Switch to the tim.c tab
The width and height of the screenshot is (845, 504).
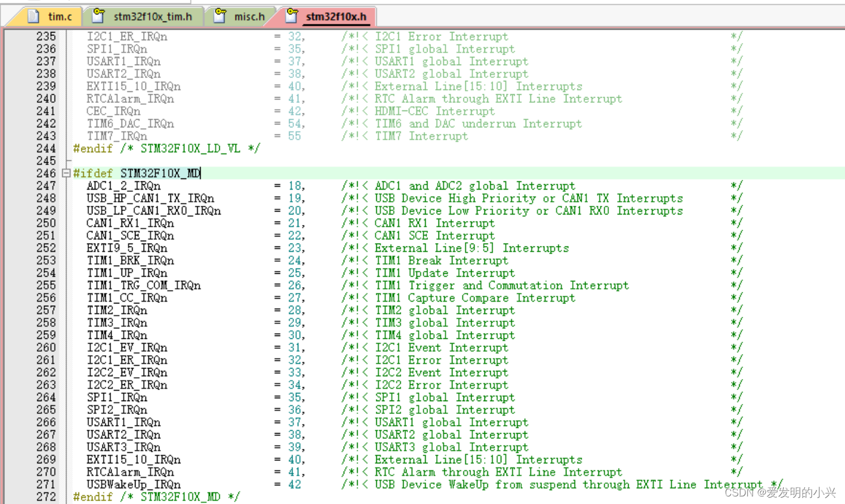tap(50, 16)
